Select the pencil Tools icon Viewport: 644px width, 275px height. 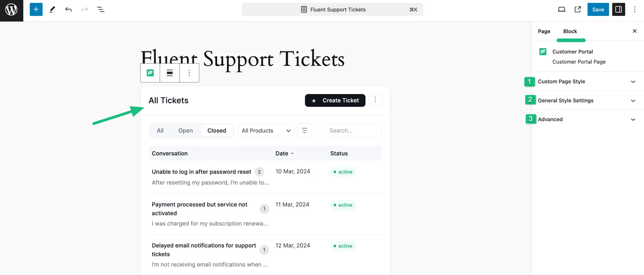click(52, 10)
